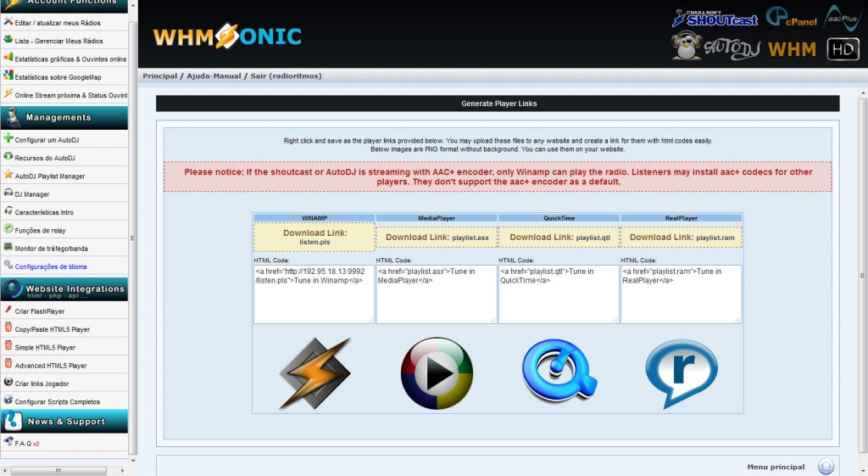Click the tools icon beside Editar / atualizar meus Rádios
The image size is (868, 476).
point(8,21)
